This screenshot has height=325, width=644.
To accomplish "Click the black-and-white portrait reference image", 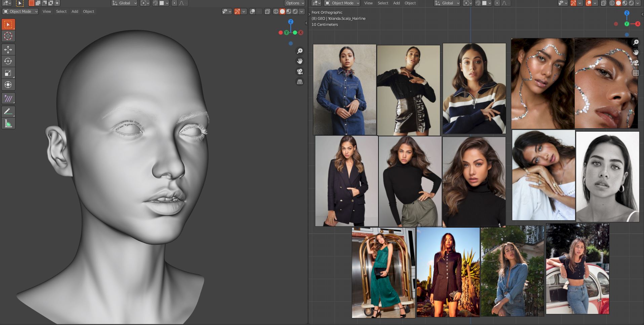I will (607, 177).
